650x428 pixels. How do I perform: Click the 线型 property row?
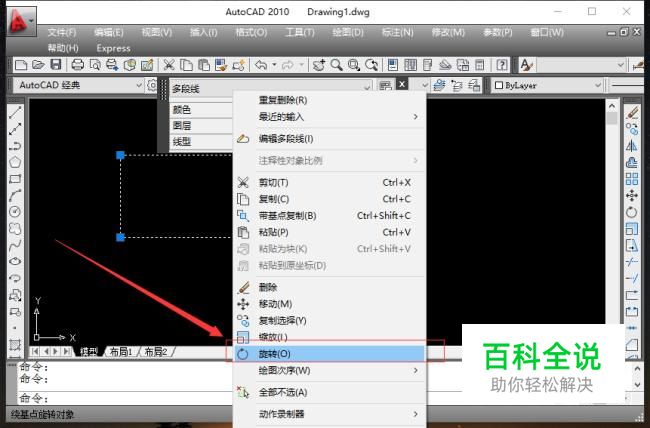click(x=201, y=142)
